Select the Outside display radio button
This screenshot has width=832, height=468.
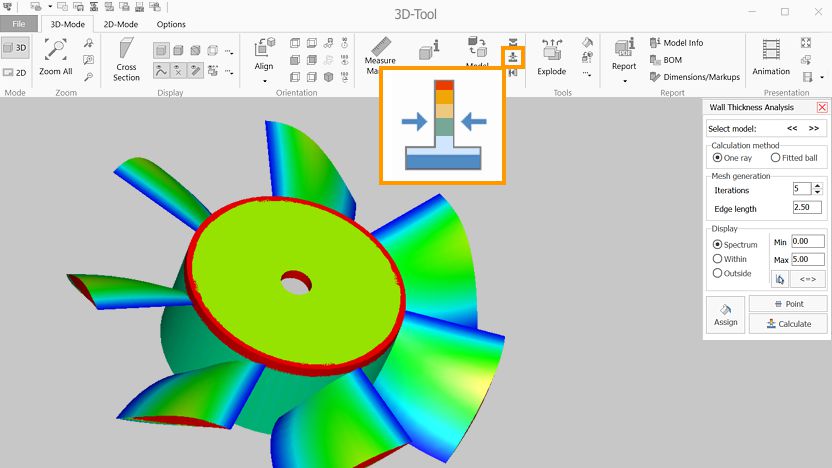point(717,273)
